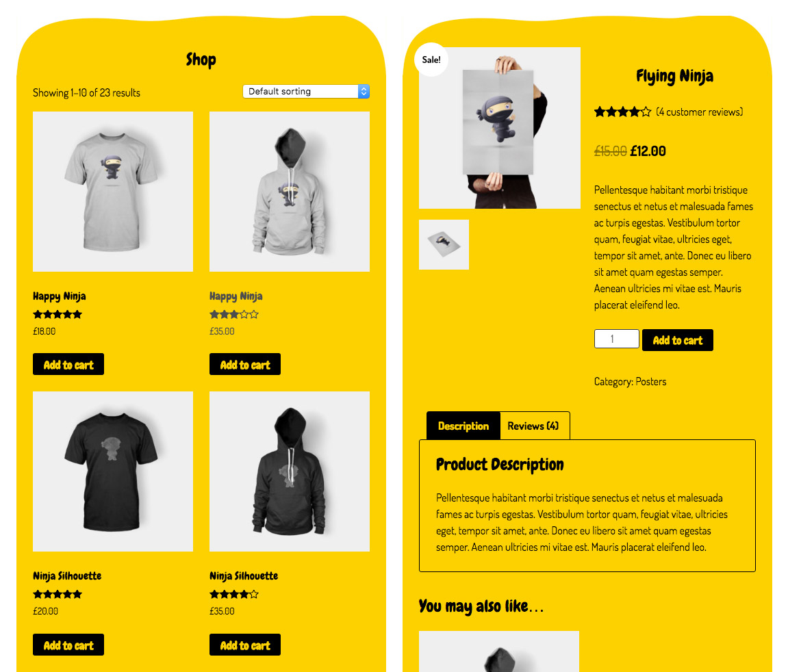Open the grey Happy Ninja t-shirt image
Screen dimensions: 788x672
pos(113,192)
